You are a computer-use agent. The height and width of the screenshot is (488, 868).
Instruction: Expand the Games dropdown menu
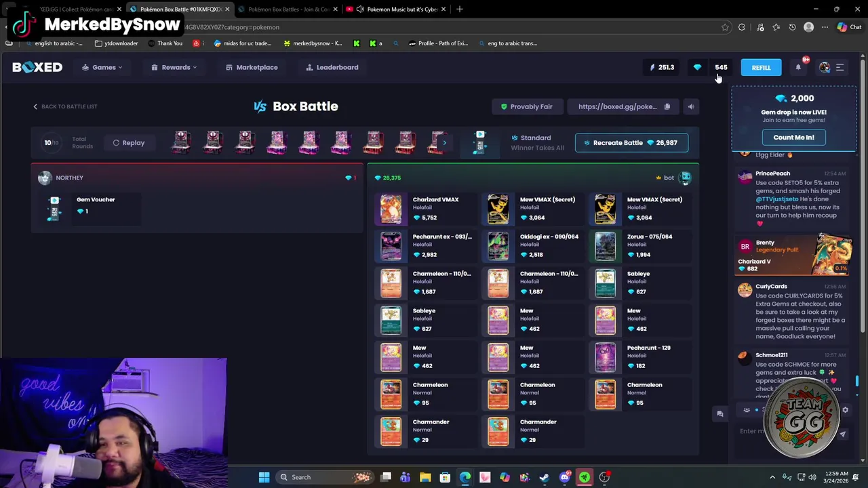click(x=102, y=67)
